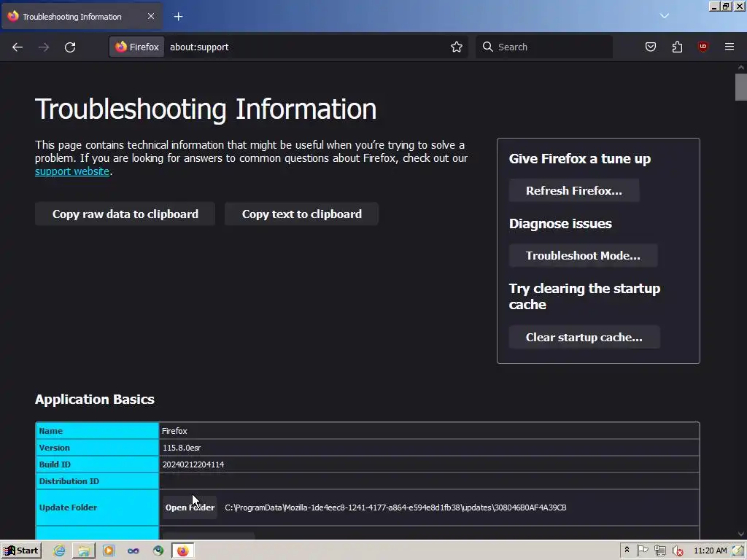Viewport: 747px width, 560px height.
Task: Click Copy raw data to clipboard
Action: click(125, 214)
